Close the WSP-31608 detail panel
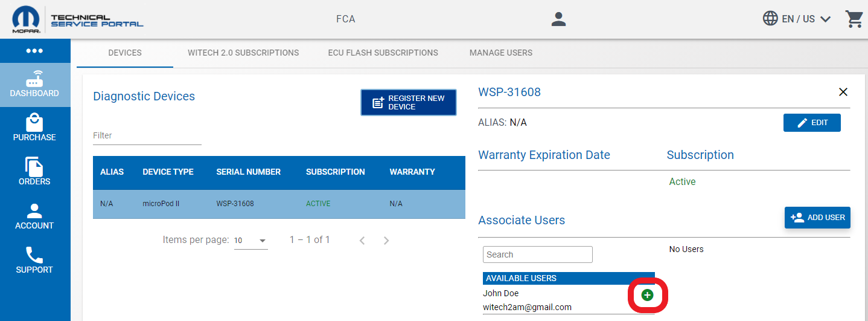The height and width of the screenshot is (321, 868). (843, 92)
